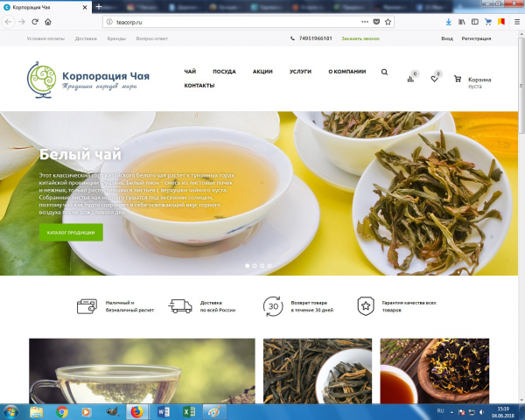Open Firefox downloads arrow

(449, 22)
